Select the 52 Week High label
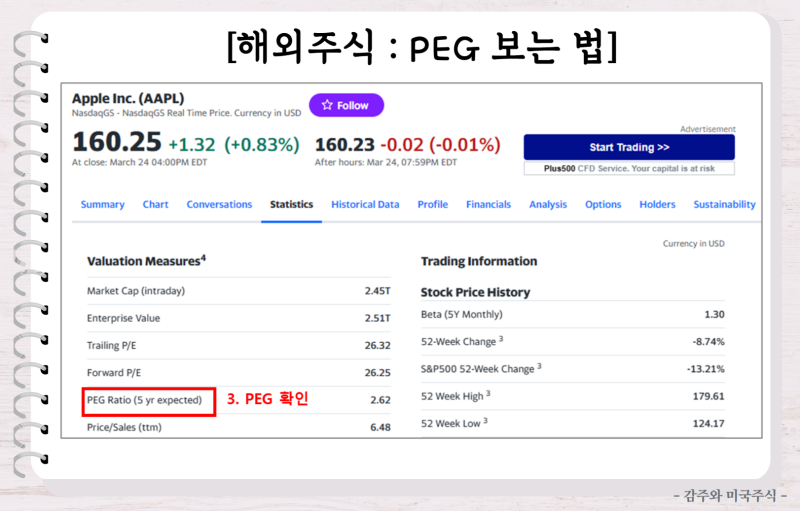Viewport: 800px width, 511px height. pyautogui.click(x=456, y=396)
